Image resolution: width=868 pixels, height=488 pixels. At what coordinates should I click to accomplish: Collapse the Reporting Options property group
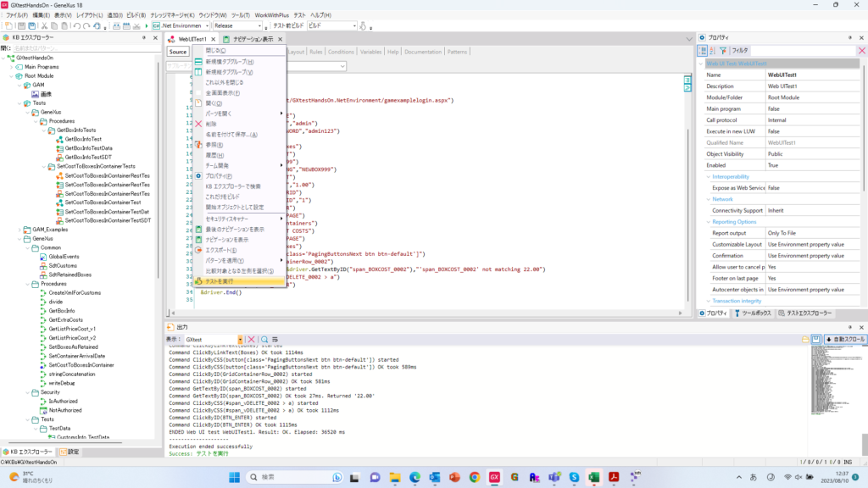tap(709, 222)
